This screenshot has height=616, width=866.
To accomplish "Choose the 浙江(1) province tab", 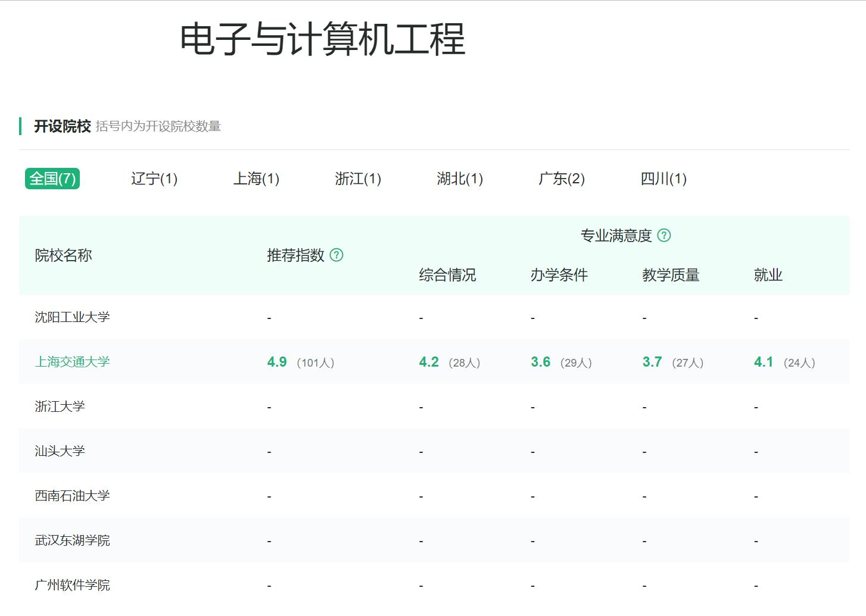I will (x=358, y=179).
